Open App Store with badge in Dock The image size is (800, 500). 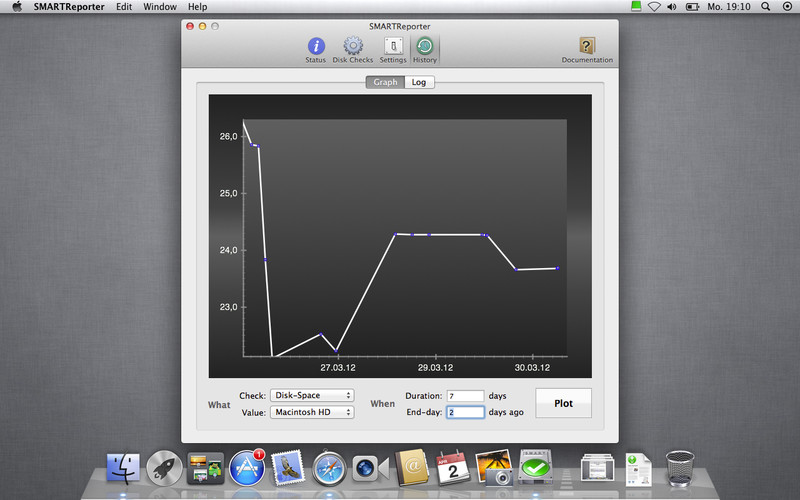tap(247, 468)
